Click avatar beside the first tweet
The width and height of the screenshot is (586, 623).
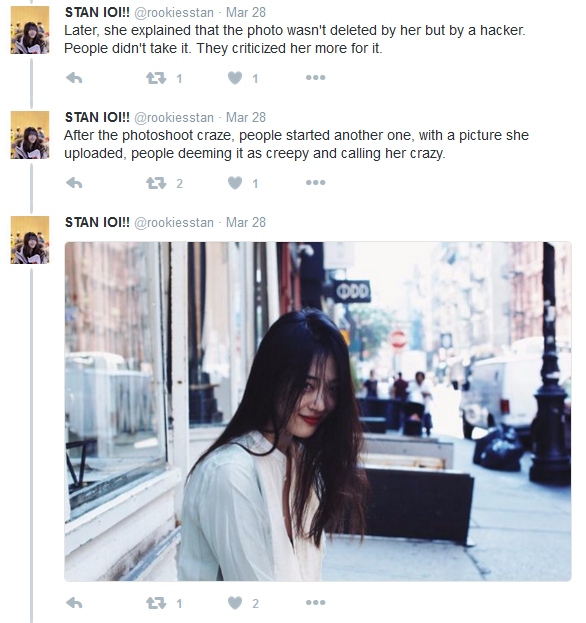coord(30,30)
